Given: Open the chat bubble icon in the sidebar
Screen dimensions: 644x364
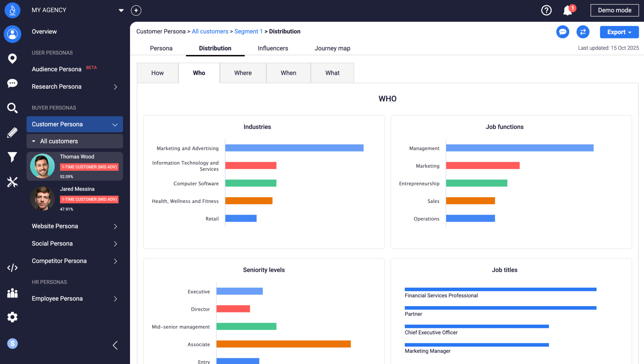Looking at the screenshot, I should click(x=12, y=83).
